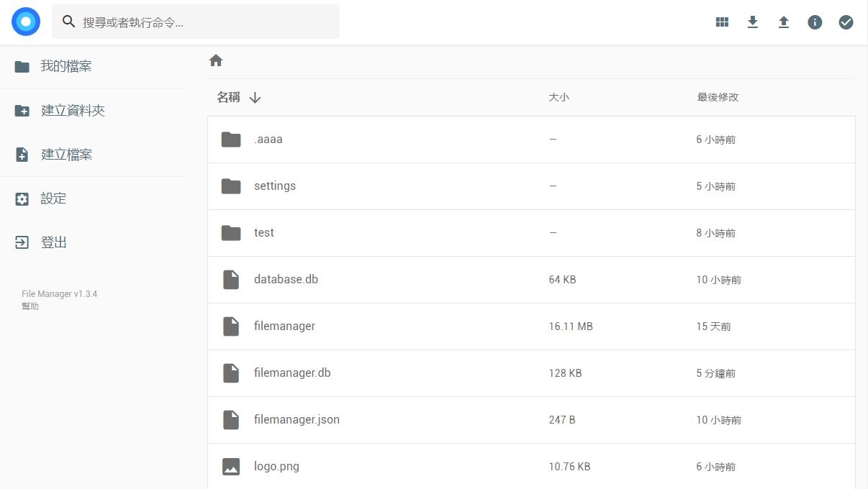Click the 5 分鐘前 modified time
The image size is (868, 489).
click(715, 373)
